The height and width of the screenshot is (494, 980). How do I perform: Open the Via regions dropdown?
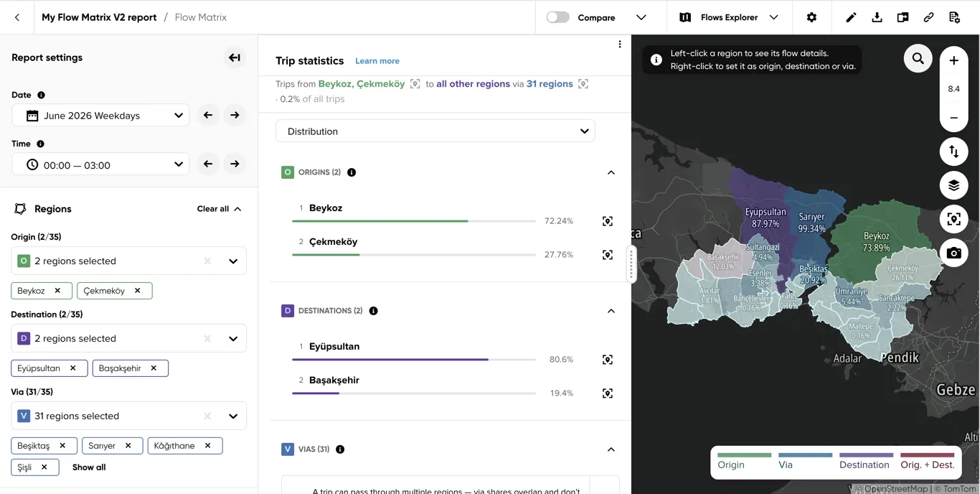click(129, 416)
